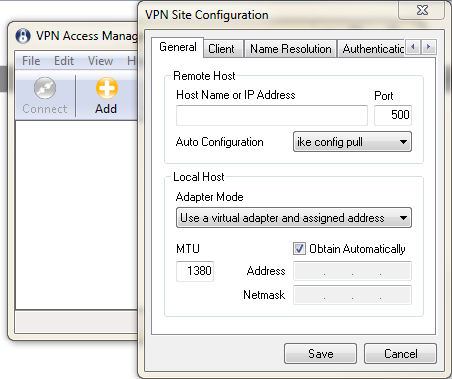Click the tab scroll left arrow

tap(413, 47)
